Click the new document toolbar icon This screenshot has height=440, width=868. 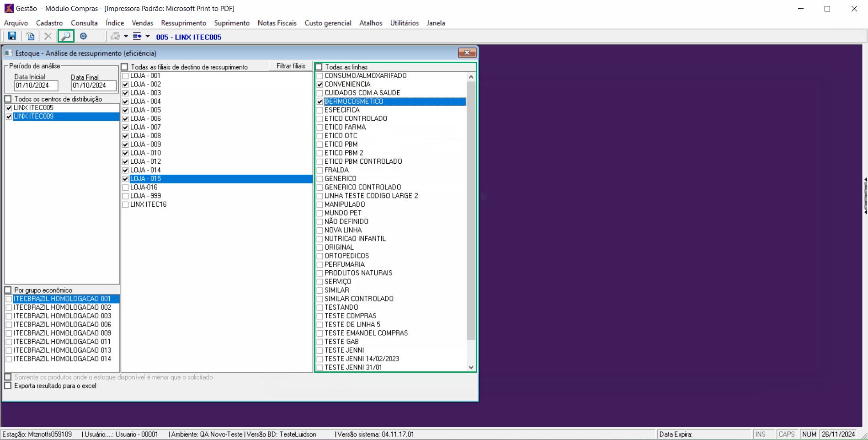[31, 36]
